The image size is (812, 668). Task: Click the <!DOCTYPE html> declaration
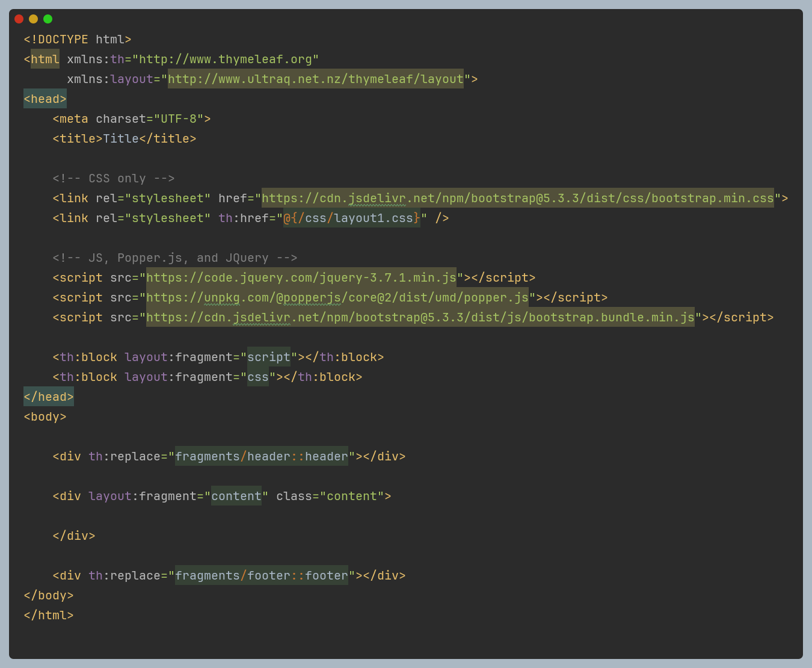(78, 39)
